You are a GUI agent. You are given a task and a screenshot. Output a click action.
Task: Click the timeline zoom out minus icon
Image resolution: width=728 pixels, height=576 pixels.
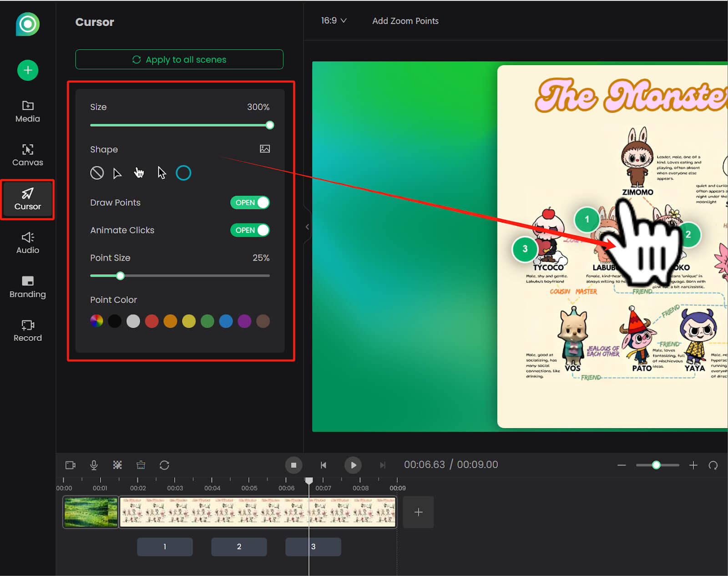[x=622, y=465]
